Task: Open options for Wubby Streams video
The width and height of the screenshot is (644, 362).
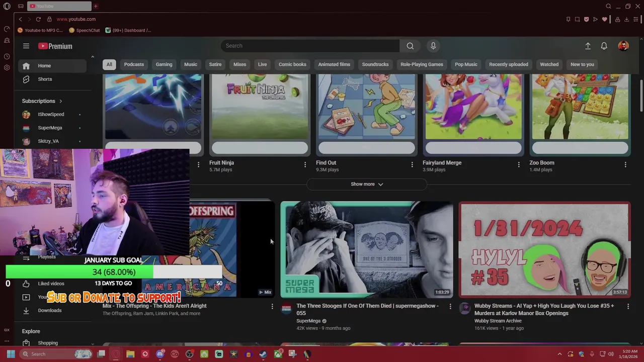Action: click(x=628, y=306)
